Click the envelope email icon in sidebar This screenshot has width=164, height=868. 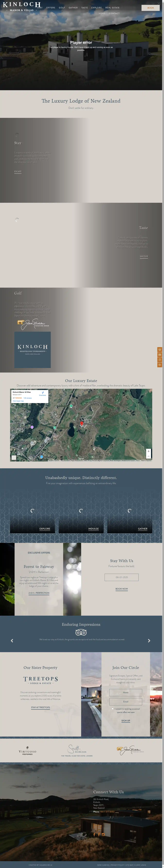click(160, 355)
